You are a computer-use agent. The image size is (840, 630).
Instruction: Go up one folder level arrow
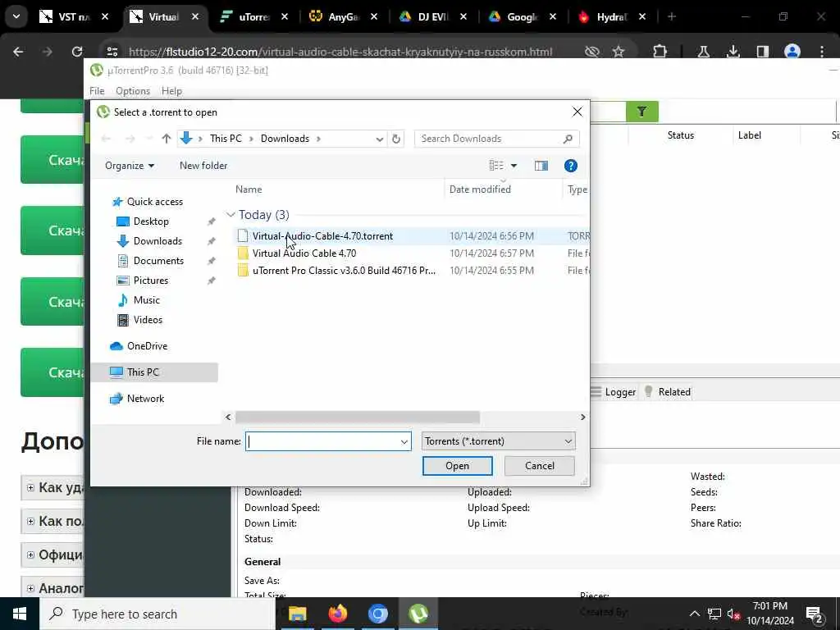pos(166,139)
